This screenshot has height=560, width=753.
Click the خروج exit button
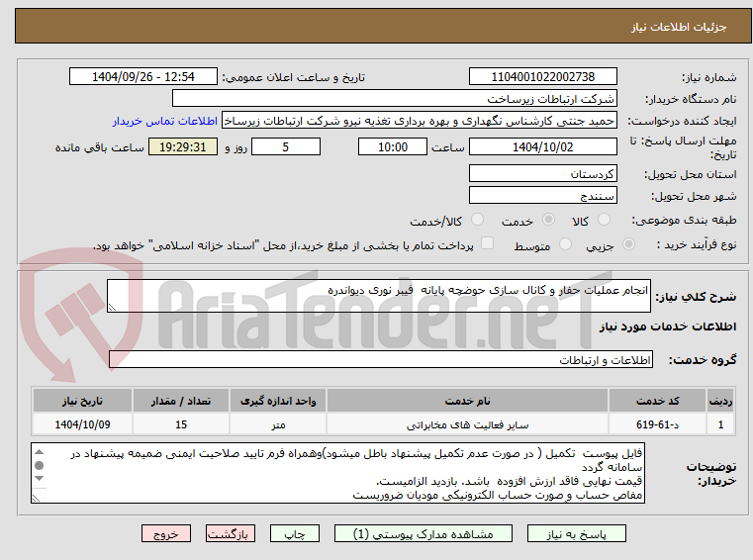(165, 533)
